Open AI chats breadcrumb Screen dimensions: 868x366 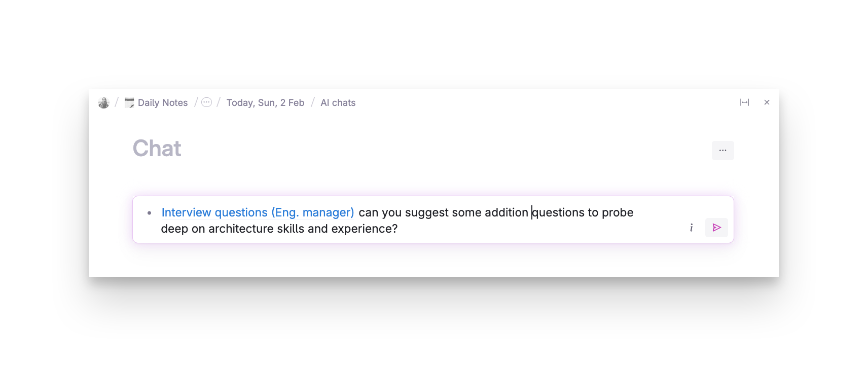pyautogui.click(x=338, y=103)
